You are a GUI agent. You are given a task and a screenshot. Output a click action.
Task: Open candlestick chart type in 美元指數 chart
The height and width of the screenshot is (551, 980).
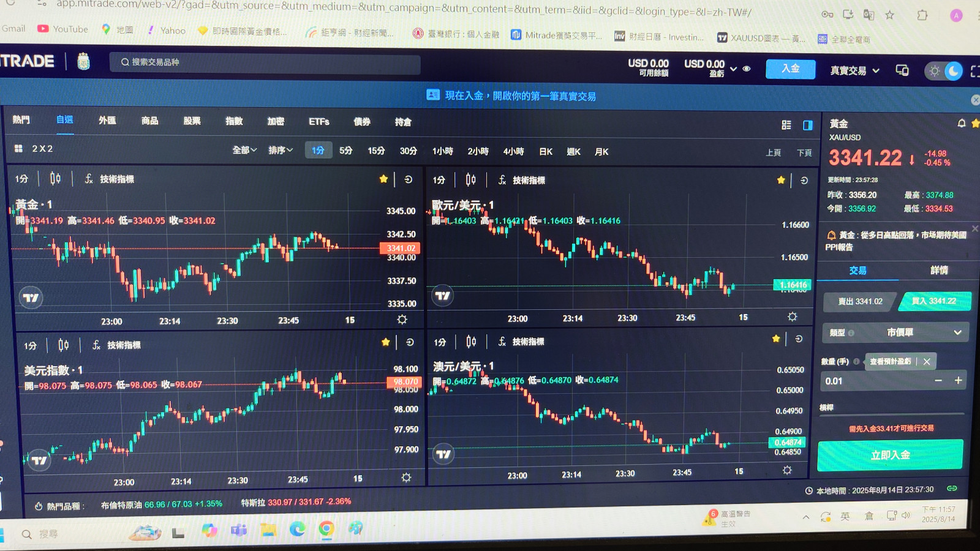(63, 345)
